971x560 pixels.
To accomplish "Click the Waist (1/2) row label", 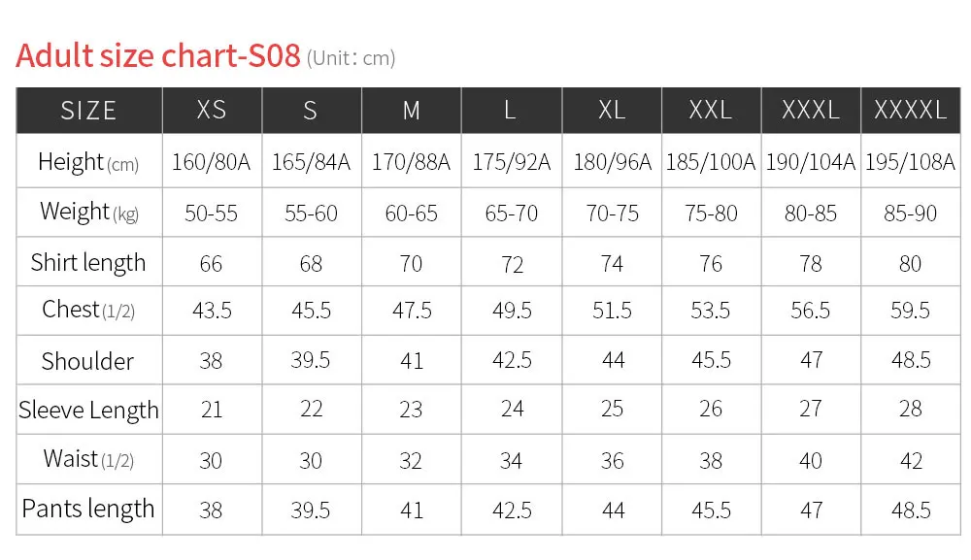I will click(88, 459).
